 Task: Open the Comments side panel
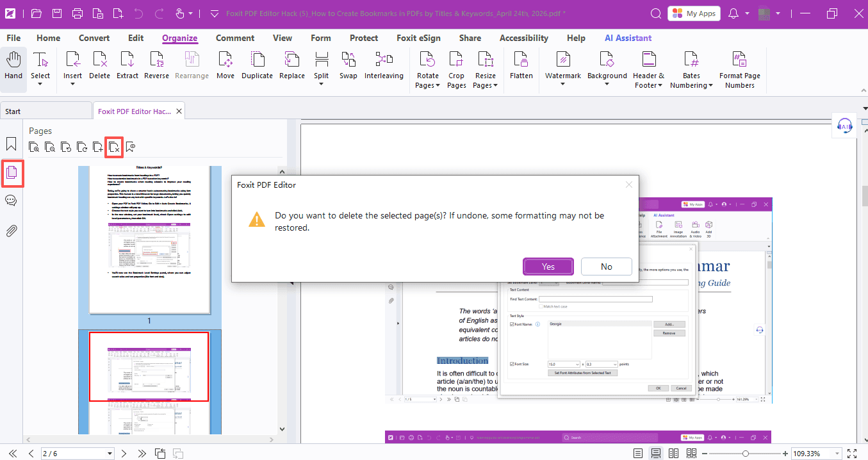pos(11,201)
